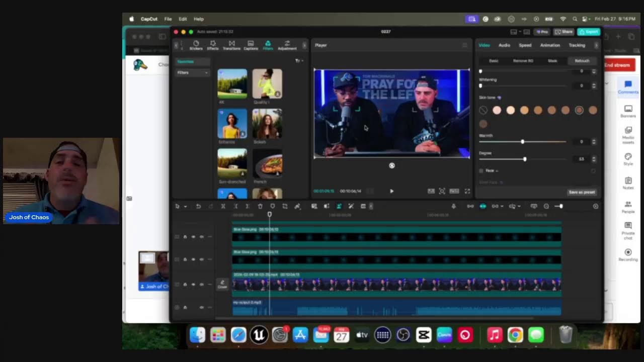Click the rotate handle below the preview
644x362 pixels.
pos(392,165)
